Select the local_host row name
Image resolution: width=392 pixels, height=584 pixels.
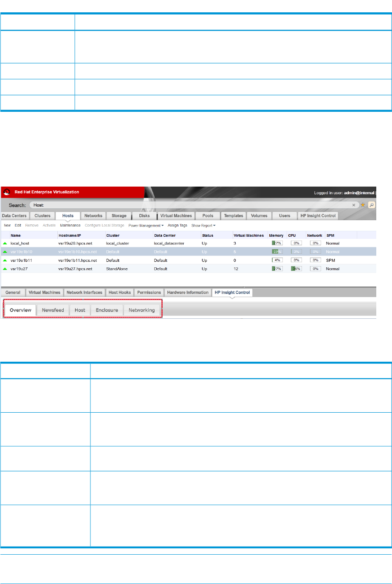tap(20, 244)
